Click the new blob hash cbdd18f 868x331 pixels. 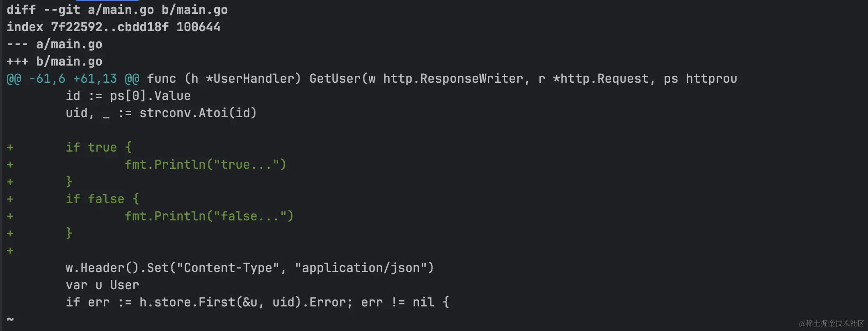tap(143, 27)
